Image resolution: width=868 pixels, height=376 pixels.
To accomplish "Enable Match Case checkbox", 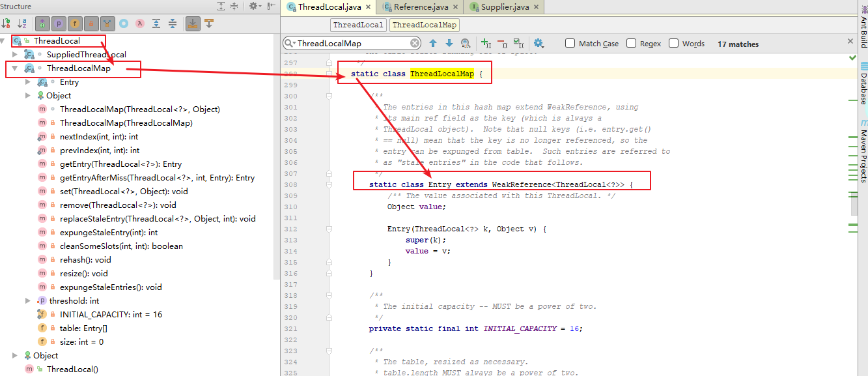I will tap(570, 43).
